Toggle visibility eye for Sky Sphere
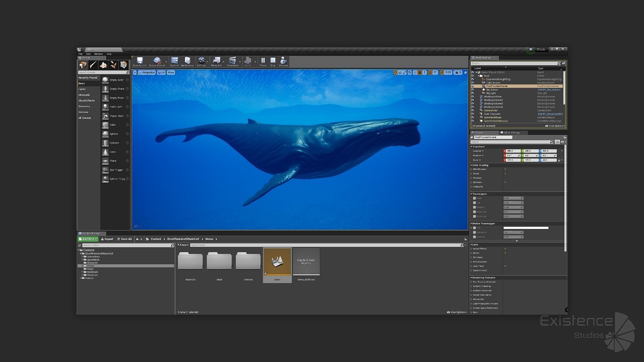 473,90
